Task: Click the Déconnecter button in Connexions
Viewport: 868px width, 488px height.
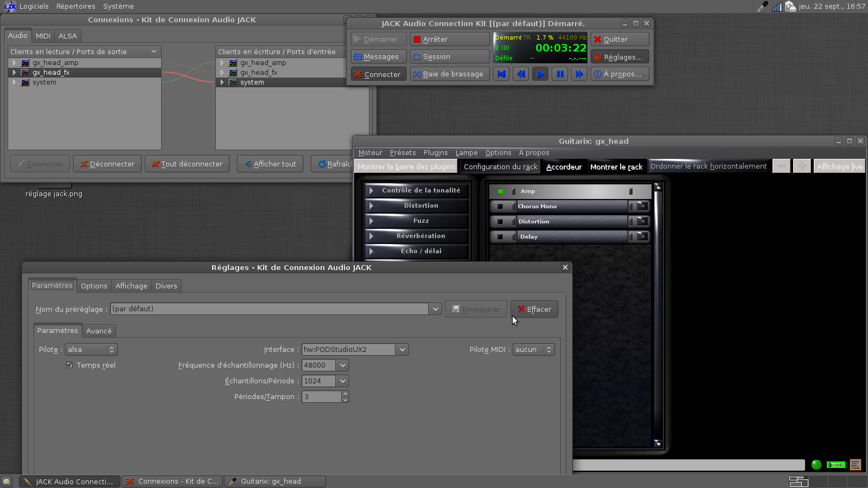Action: tap(107, 164)
